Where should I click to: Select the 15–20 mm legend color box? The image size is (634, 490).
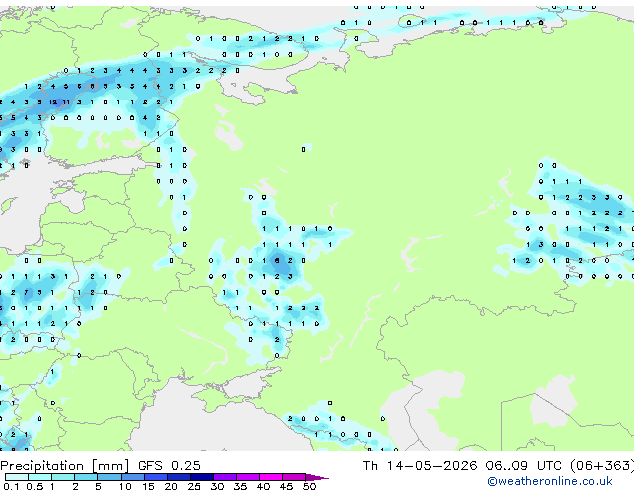[155, 477]
